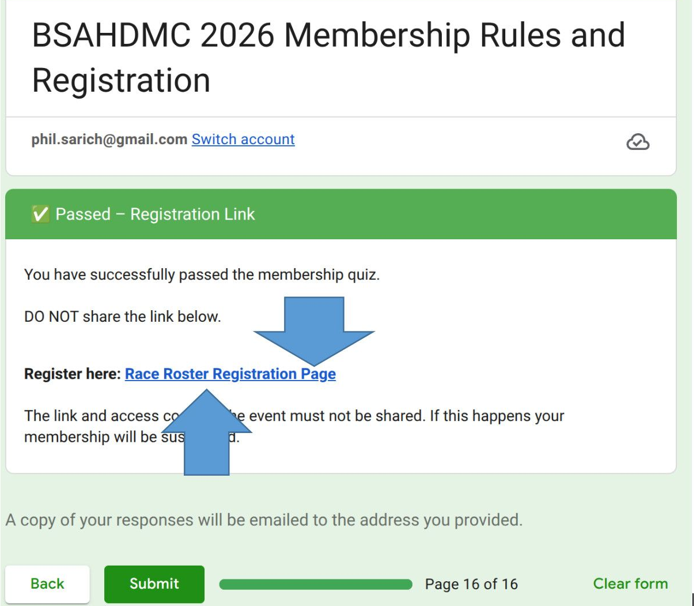The image size is (700, 606).
Task: Click the cloud saved-draft status icon
Action: pos(637,142)
